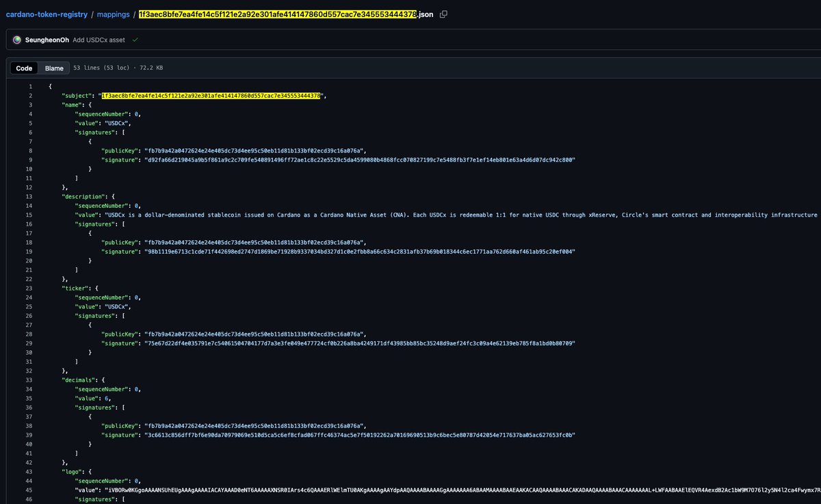The image size is (821, 504).
Task: Click the copy file path icon
Action: pyautogui.click(x=443, y=14)
